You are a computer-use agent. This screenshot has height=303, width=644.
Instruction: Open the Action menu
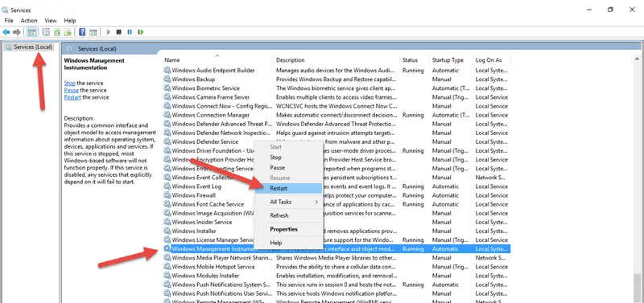pos(29,21)
